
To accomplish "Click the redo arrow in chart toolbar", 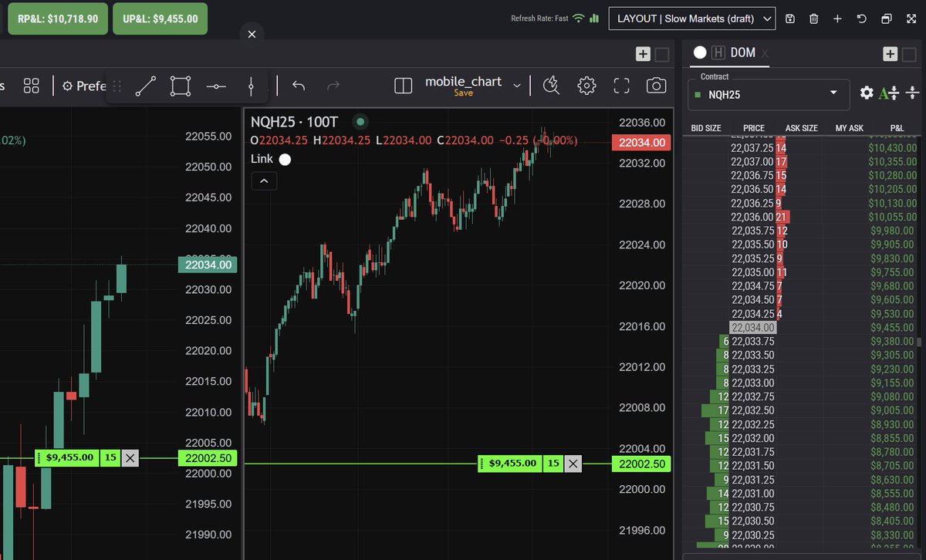I will pyautogui.click(x=333, y=86).
